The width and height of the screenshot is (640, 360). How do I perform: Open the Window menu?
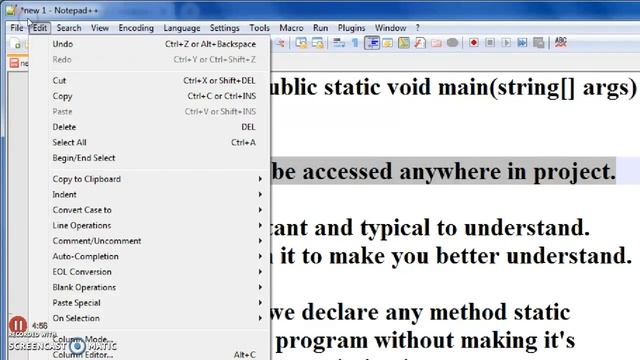point(390,28)
